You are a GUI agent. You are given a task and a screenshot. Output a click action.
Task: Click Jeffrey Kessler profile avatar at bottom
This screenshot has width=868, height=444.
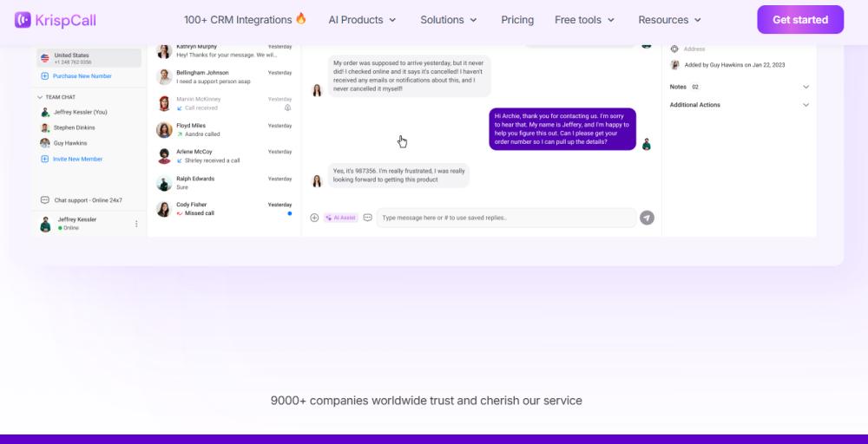click(x=45, y=224)
